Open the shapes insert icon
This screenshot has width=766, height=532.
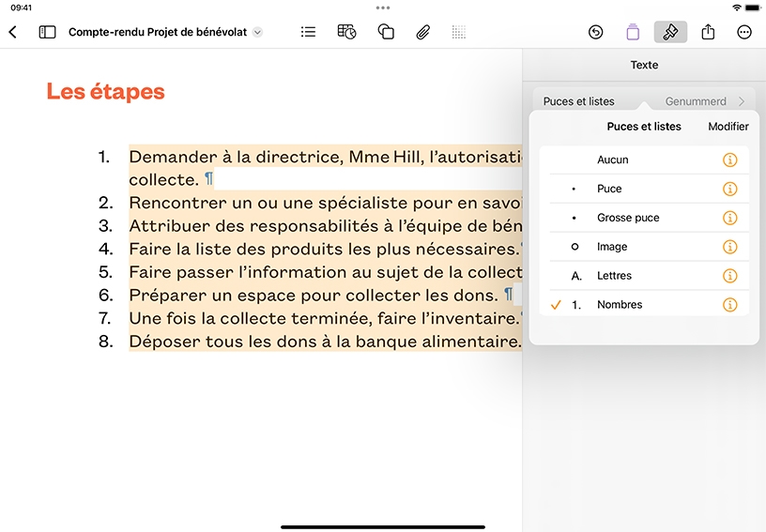click(386, 32)
